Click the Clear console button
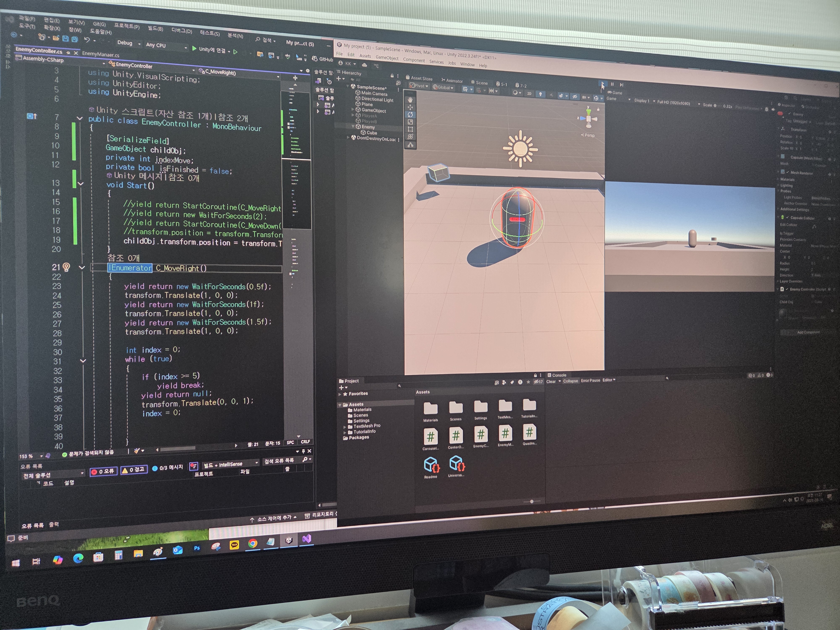The image size is (840, 630). pyautogui.click(x=551, y=381)
